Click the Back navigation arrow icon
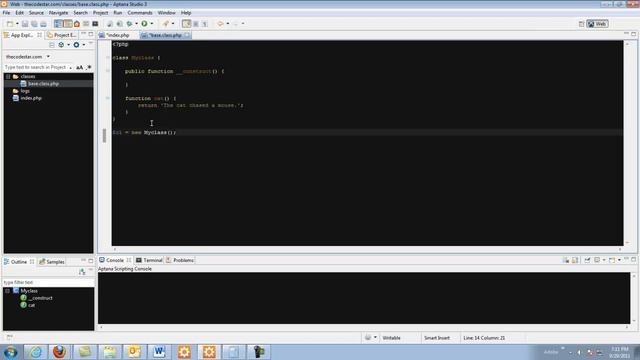 tap(220, 24)
